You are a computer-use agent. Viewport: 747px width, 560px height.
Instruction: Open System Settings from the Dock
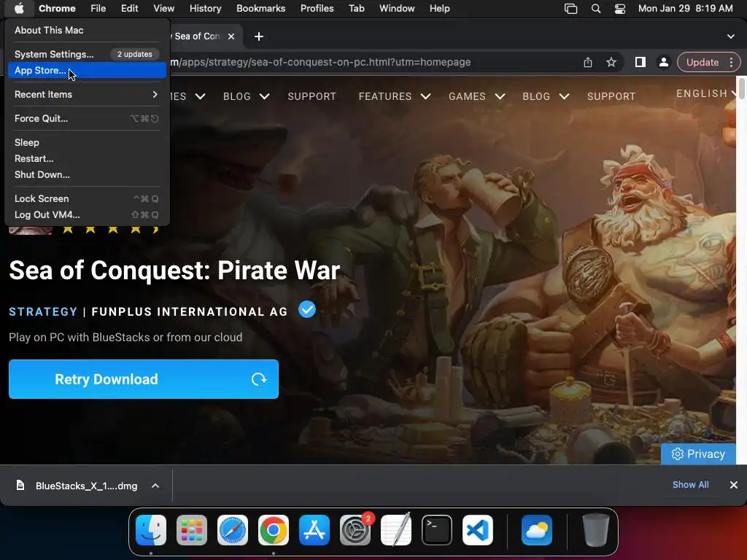355,530
